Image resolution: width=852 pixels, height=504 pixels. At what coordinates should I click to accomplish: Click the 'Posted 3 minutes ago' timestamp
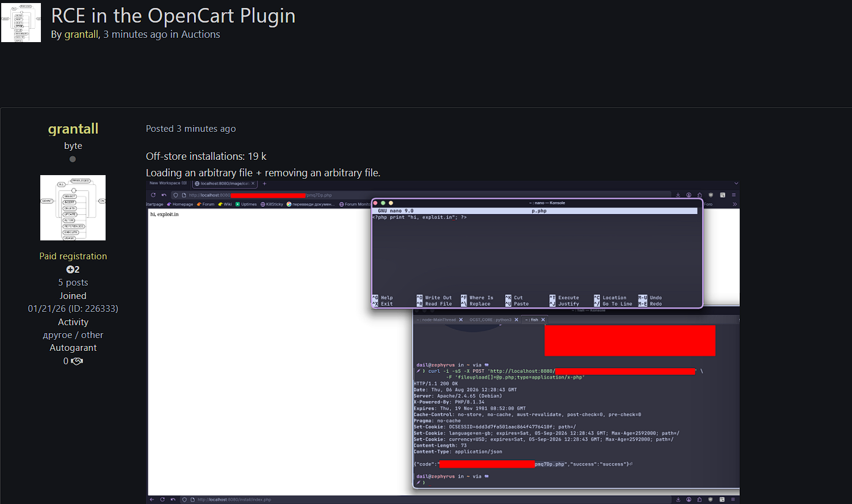click(x=190, y=129)
